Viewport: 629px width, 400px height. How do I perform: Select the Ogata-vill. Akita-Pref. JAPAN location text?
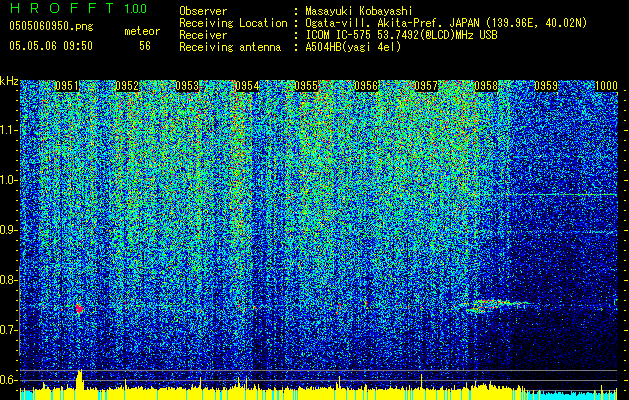pyautogui.click(x=446, y=23)
